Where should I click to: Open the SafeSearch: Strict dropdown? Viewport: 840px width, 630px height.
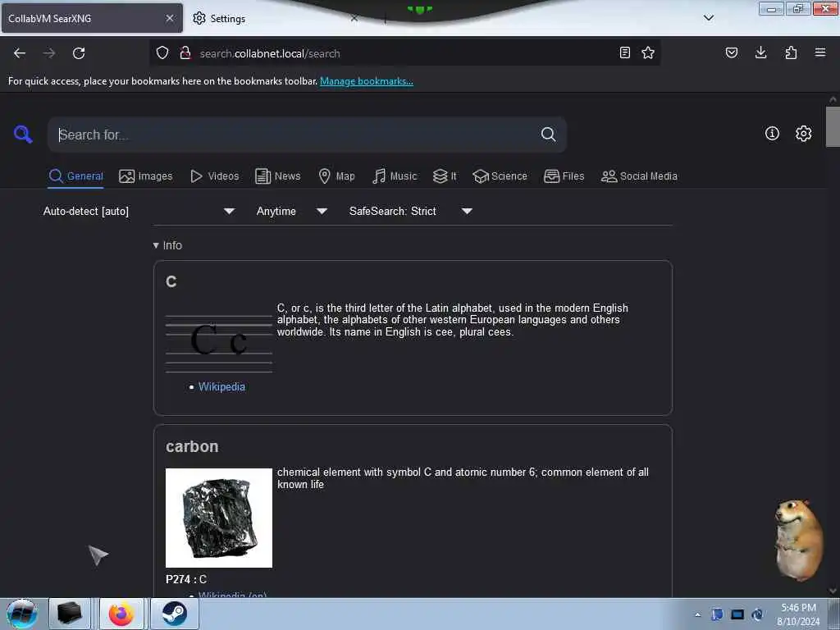click(410, 211)
